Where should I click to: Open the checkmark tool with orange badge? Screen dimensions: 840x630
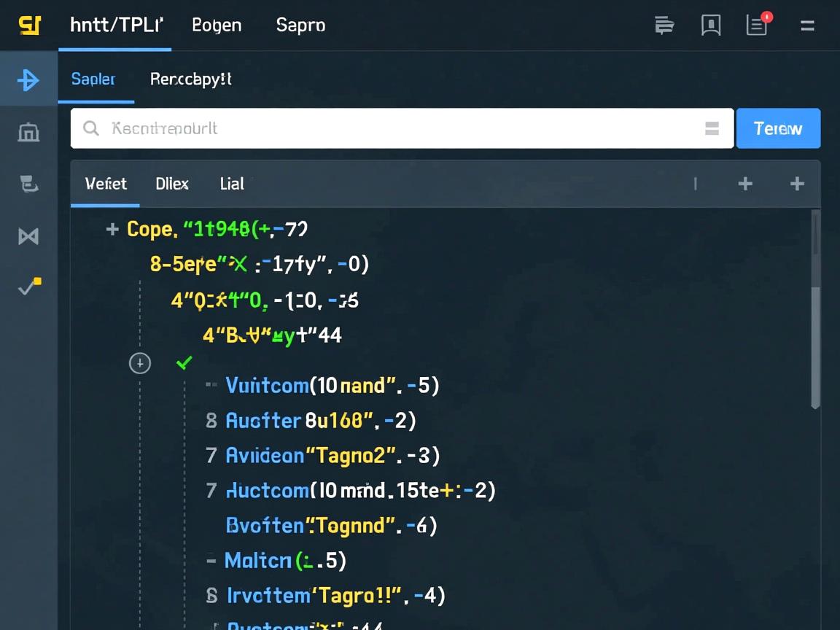pyautogui.click(x=28, y=287)
